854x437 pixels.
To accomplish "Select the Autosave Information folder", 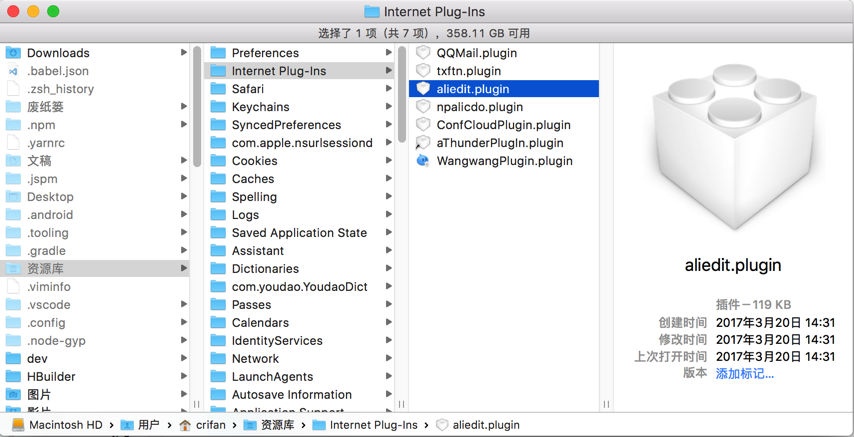I will pos(300,394).
